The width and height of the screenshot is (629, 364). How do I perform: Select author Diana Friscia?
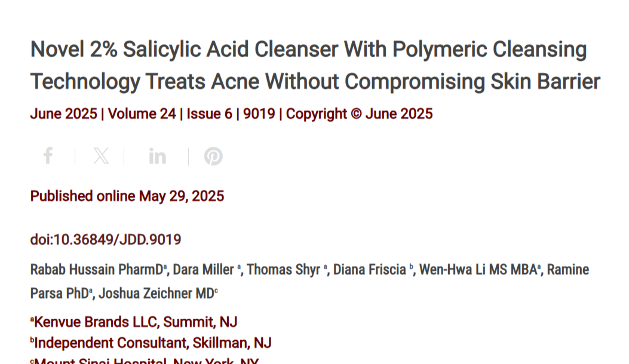(x=370, y=270)
